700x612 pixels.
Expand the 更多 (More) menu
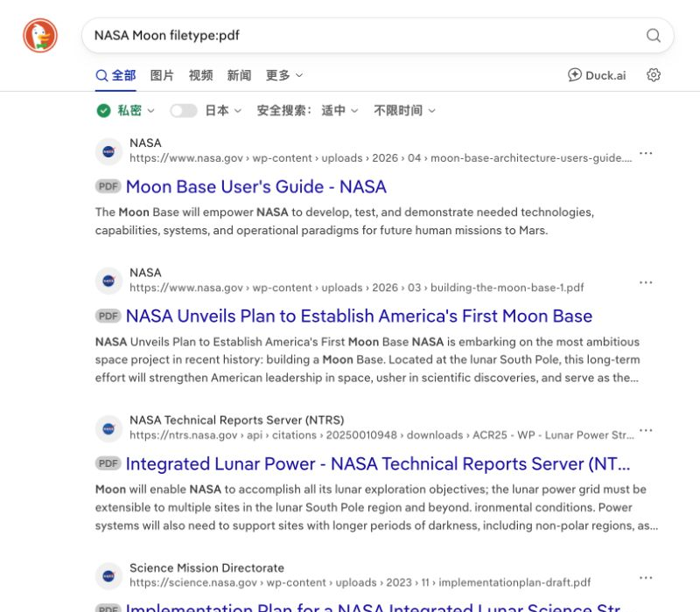pos(284,75)
